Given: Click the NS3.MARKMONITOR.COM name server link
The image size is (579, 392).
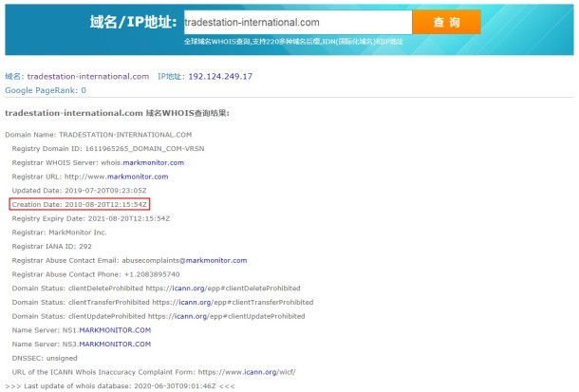Looking at the screenshot, I should pyautogui.click(x=115, y=345).
